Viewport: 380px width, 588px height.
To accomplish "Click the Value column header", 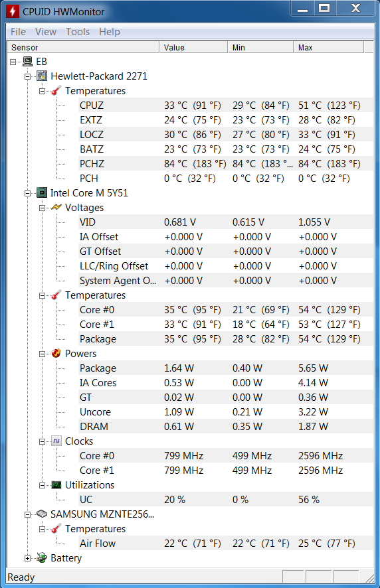I will pyautogui.click(x=193, y=47).
